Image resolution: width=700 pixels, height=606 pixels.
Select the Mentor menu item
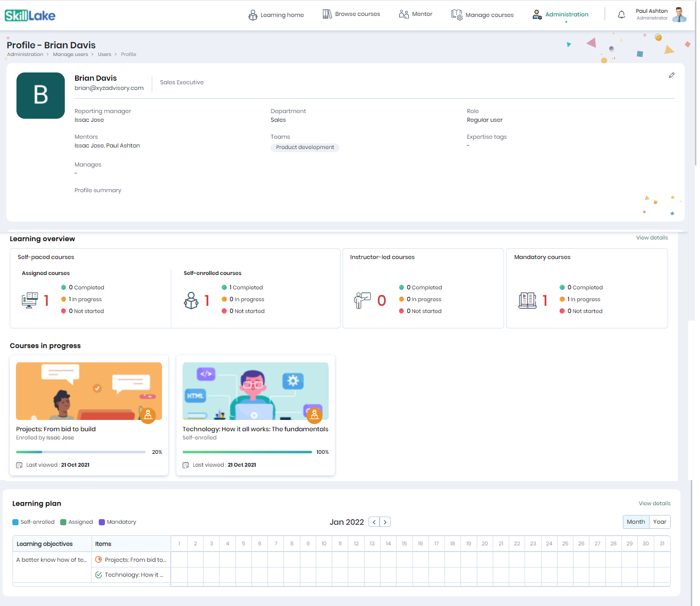422,14
